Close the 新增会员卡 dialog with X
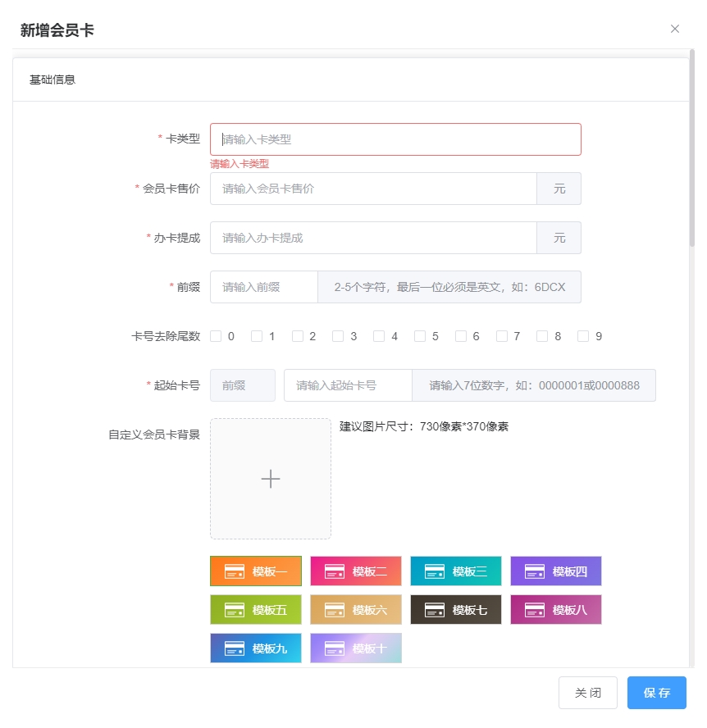The width and height of the screenshot is (707, 728). [x=675, y=29]
